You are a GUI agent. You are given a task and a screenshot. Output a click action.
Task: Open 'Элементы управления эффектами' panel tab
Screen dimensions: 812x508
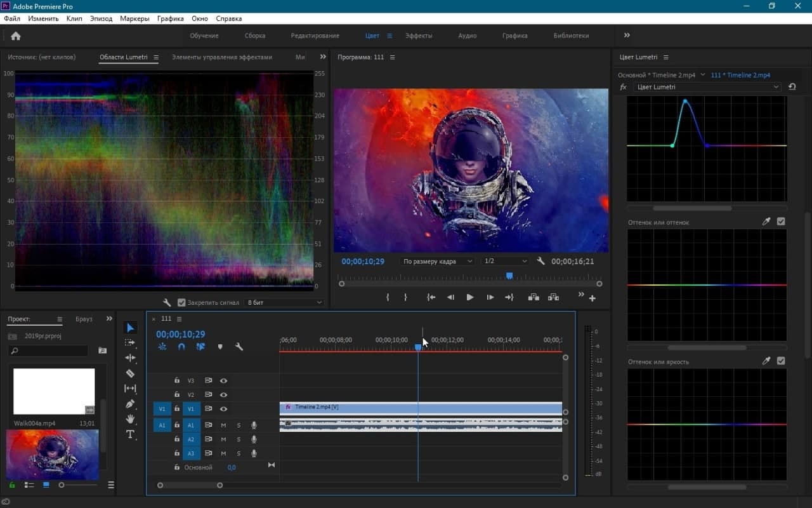pos(221,57)
